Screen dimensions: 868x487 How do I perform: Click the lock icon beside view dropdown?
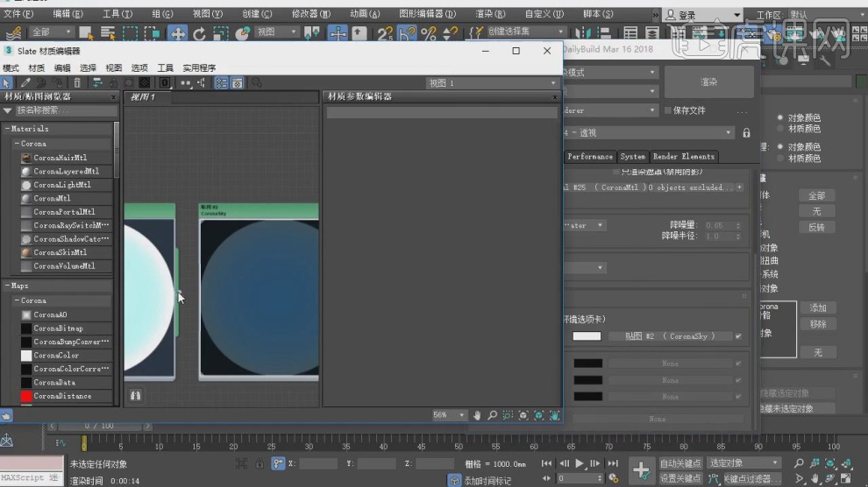click(746, 133)
